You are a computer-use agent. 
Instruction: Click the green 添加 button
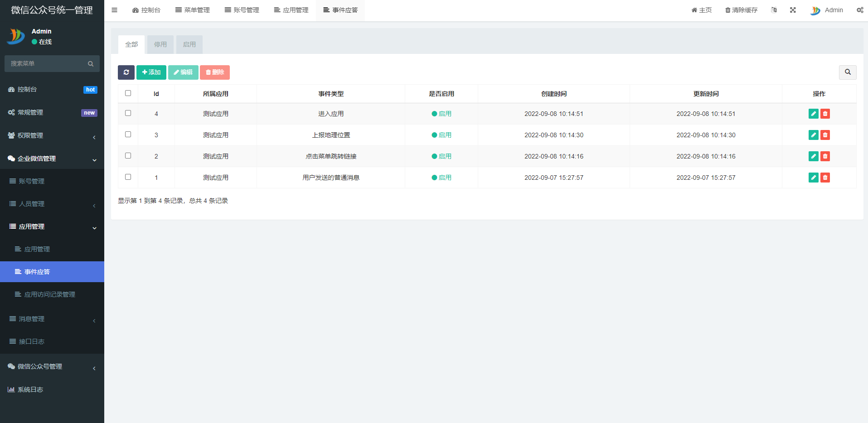151,72
